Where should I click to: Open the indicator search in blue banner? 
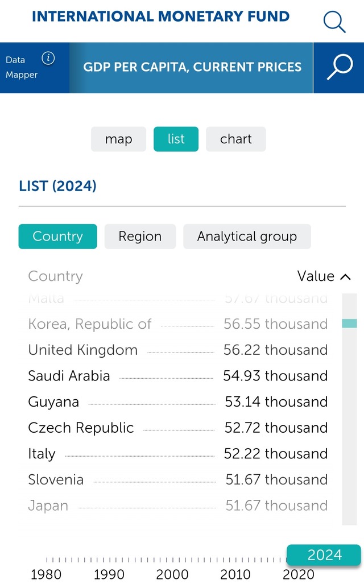(339, 68)
